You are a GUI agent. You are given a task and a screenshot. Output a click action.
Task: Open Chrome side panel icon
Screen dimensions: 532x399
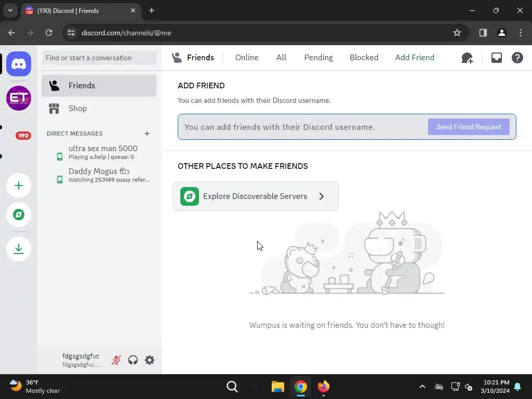483,33
